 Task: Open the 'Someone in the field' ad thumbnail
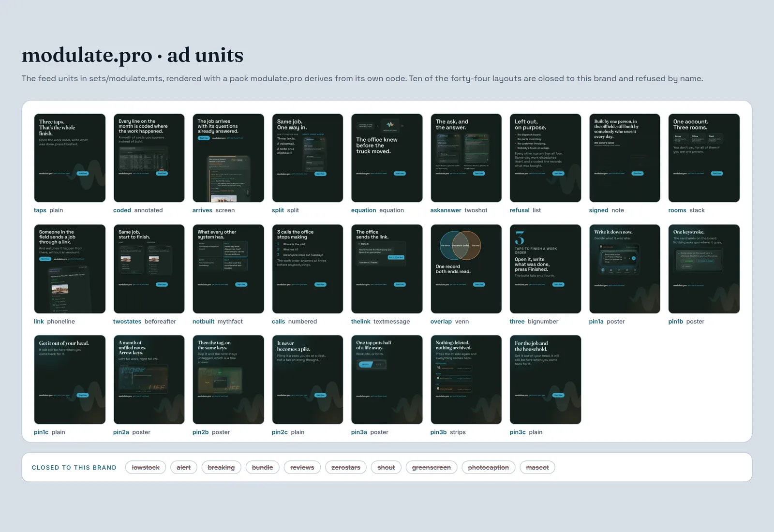pyautogui.click(x=70, y=269)
